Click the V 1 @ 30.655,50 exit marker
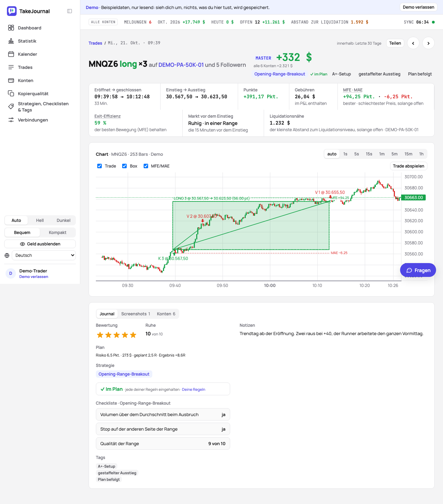This screenshot has width=443, height=504. click(330, 192)
